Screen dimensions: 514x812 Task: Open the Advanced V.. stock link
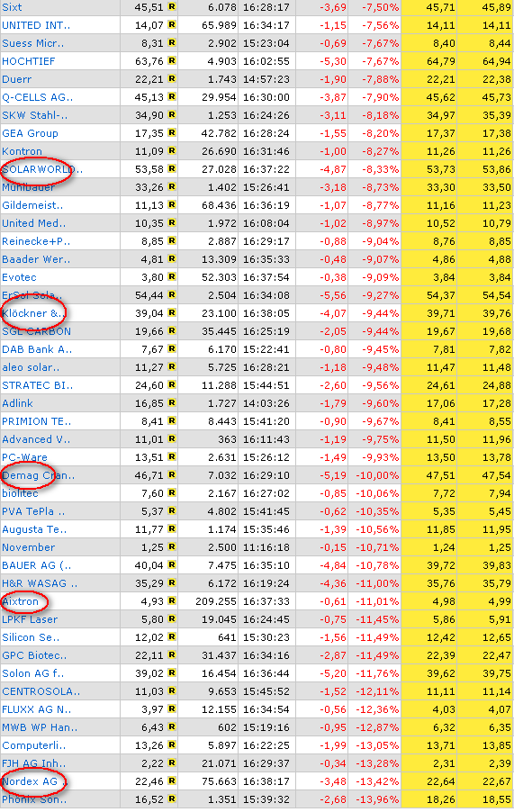pos(36,439)
